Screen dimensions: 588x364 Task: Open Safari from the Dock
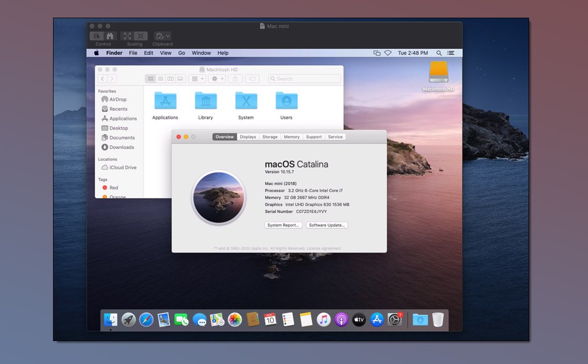(146, 319)
